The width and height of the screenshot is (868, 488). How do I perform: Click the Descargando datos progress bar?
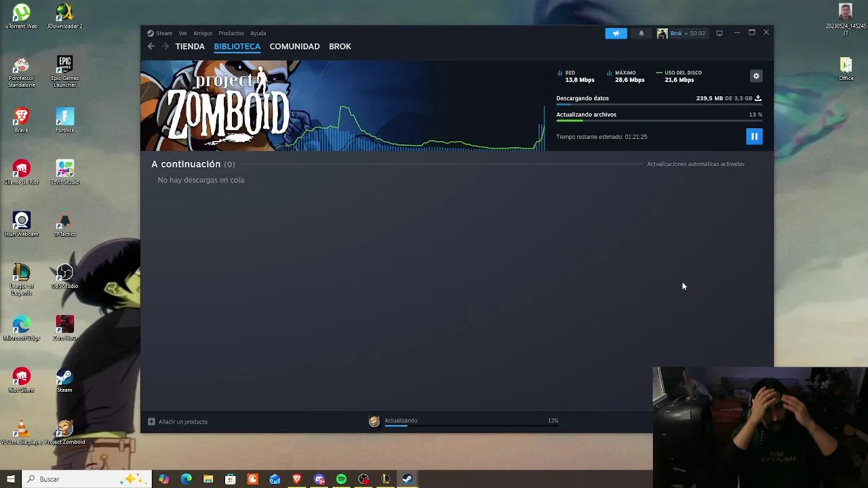pyautogui.click(x=658, y=105)
